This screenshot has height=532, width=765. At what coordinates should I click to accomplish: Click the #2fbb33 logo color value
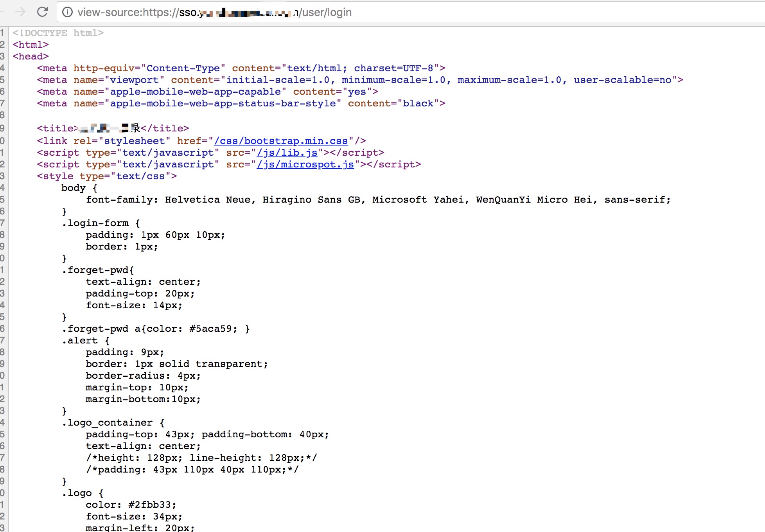[149, 505]
